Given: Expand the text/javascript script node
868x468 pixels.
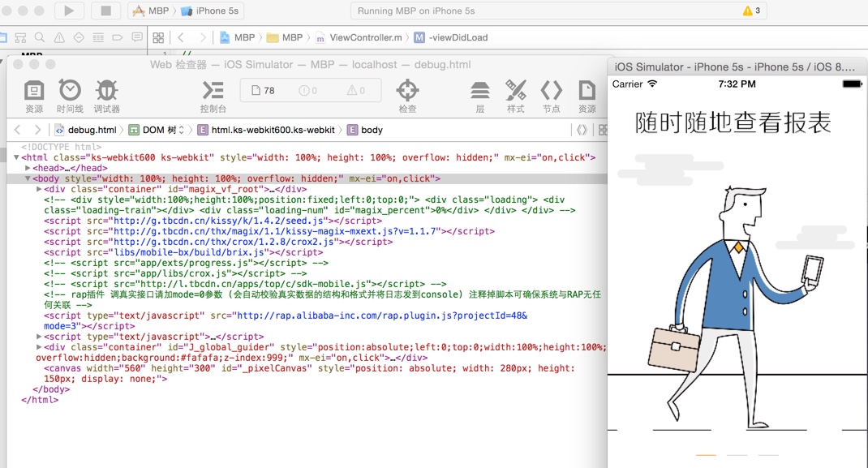Looking at the screenshot, I should click(39, 337).
